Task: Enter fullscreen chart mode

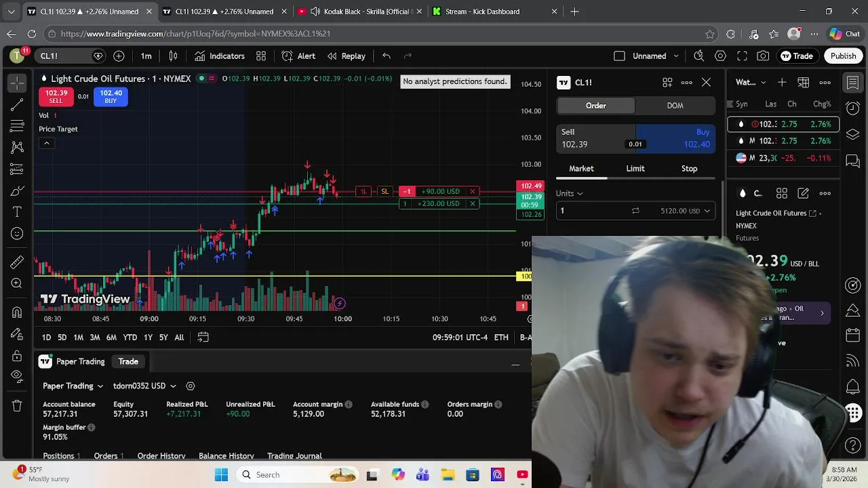Action: click(x=742, y=56)
